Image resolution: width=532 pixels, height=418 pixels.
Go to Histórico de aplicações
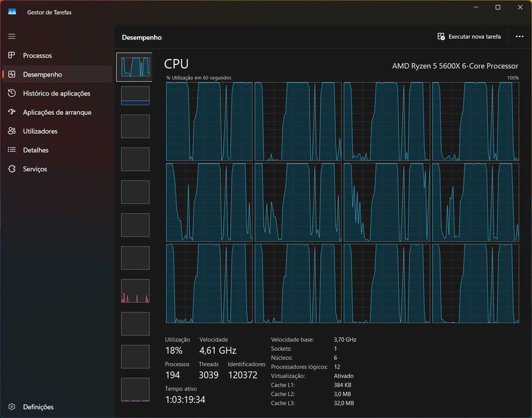57,93
